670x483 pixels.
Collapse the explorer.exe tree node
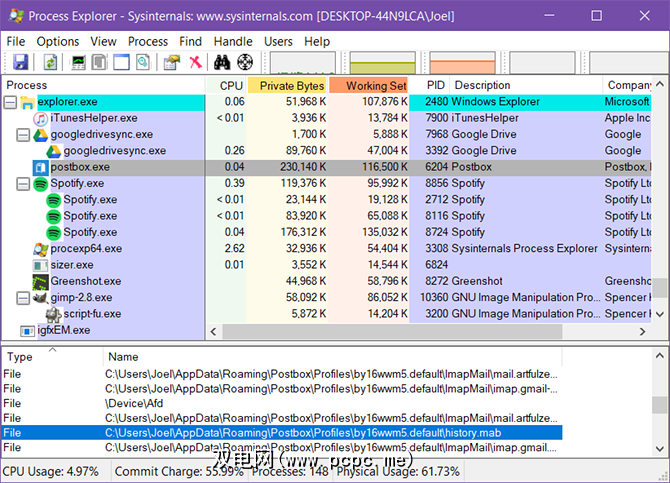coord(10,102)
